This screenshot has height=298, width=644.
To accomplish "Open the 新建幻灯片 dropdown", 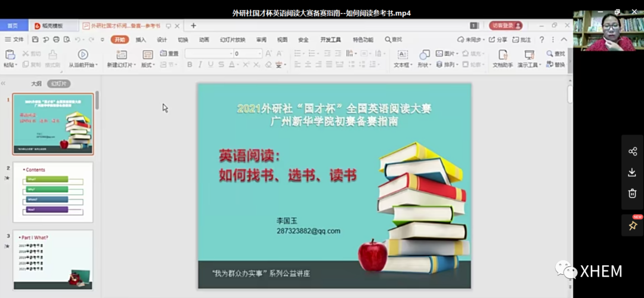I will point(122,65).
